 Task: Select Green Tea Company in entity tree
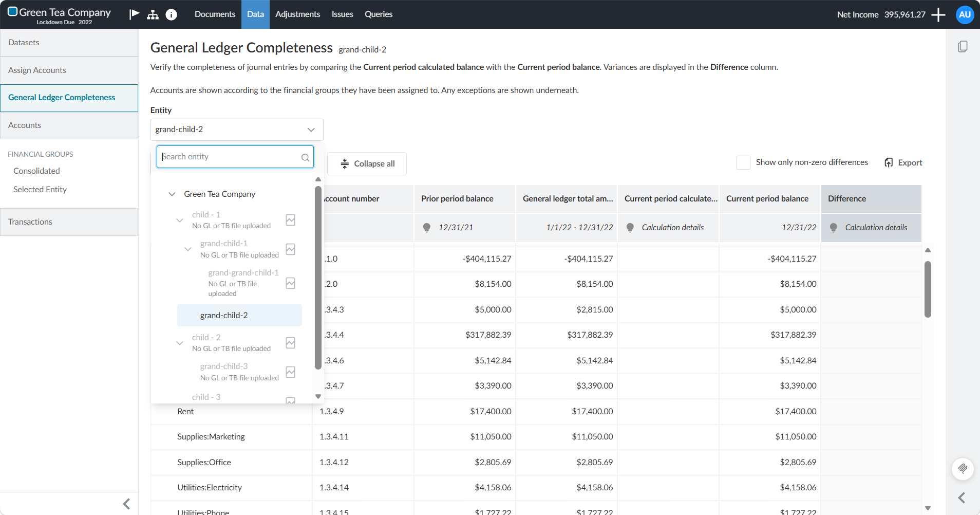pyautogui.click(x=219, y=194)
